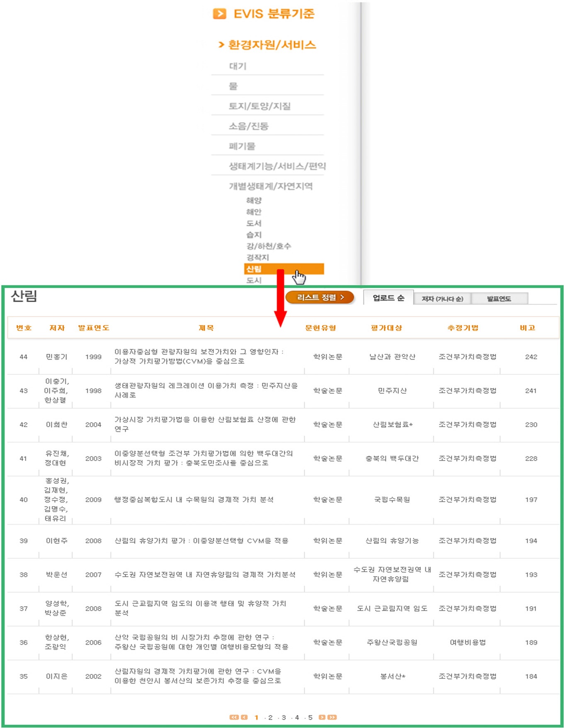The height and width of the screenshot is (728, 565).
Task: Select the 습지 subcategory
Action: (254, 235)
